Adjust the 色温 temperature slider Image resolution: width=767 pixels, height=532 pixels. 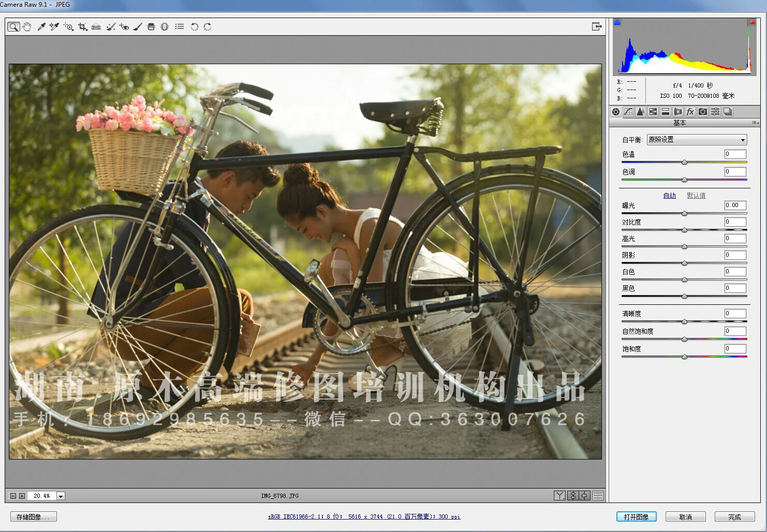click(684, 162)
